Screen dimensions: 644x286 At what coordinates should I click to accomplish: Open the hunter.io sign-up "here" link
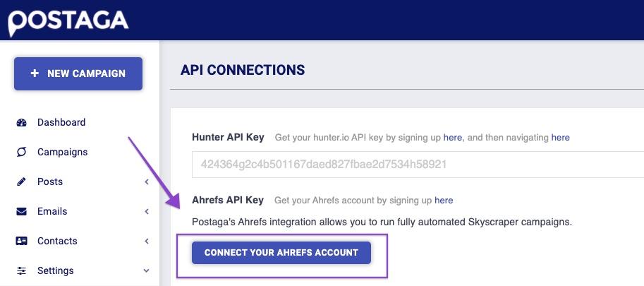click(x=453, y=137)
